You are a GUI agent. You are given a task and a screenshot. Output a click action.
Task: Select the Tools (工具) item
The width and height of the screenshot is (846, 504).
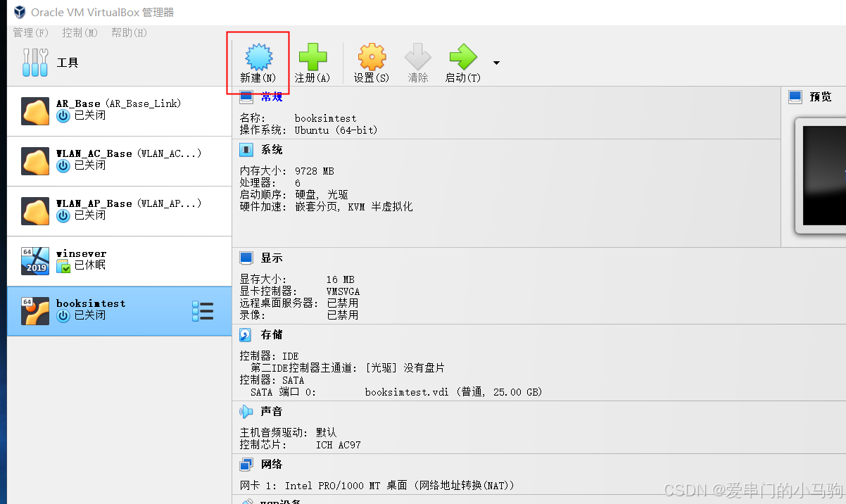tap(119, 63)
